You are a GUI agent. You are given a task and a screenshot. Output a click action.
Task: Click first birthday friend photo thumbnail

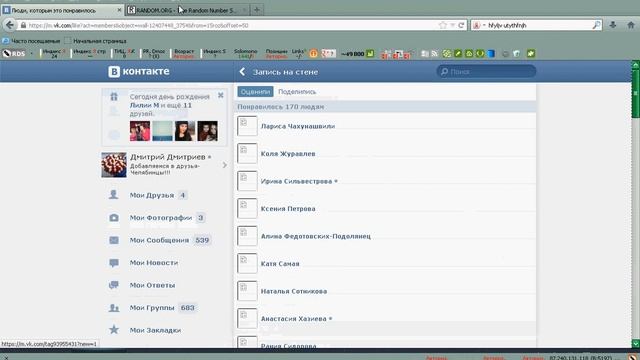tap(140, 131)
